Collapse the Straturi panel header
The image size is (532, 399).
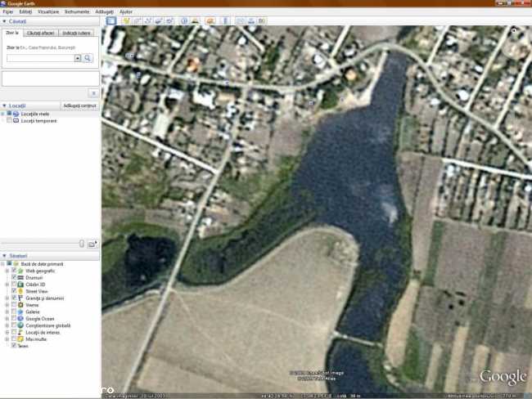(x=3, y=256)
